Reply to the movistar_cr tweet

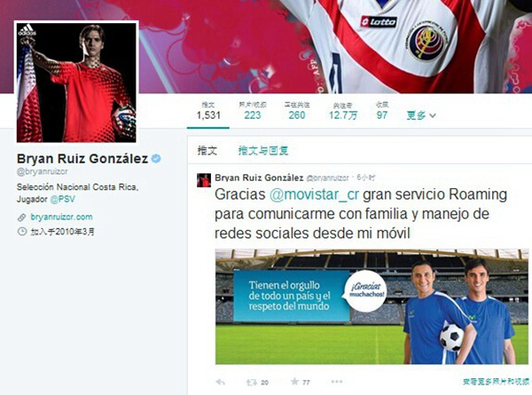click(x=221, y=382)
